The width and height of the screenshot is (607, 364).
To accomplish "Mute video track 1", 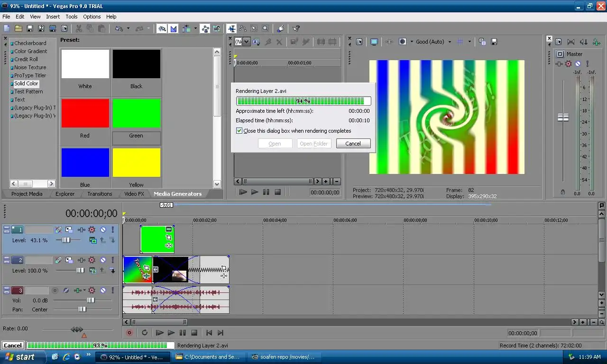I will (x=102, y=230).
